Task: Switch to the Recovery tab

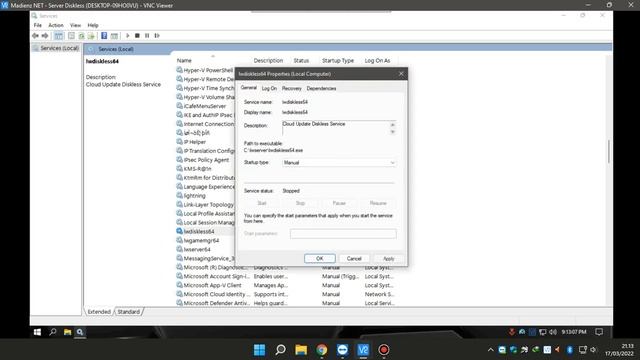Action: [291, 88]
